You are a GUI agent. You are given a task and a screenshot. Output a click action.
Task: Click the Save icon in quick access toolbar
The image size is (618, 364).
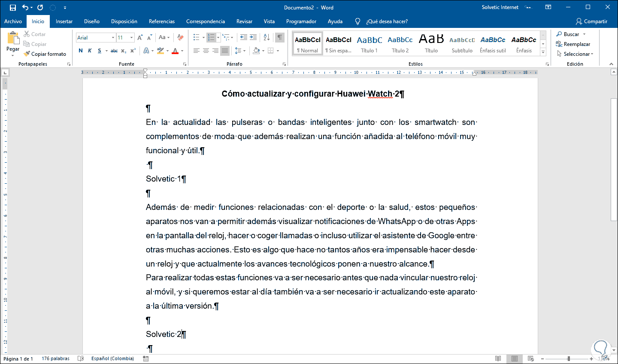click(x=12, y=7)
